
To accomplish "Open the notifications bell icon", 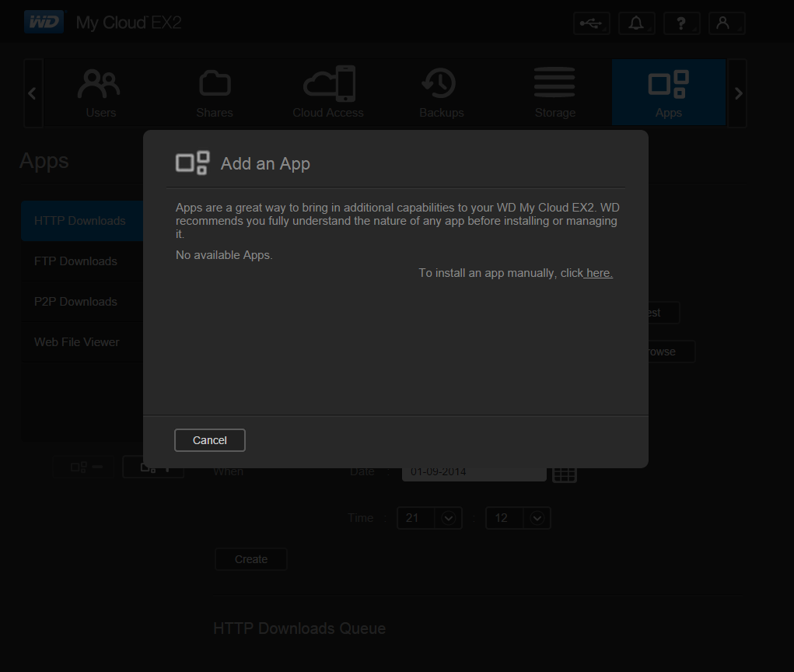I will (636, 23).
